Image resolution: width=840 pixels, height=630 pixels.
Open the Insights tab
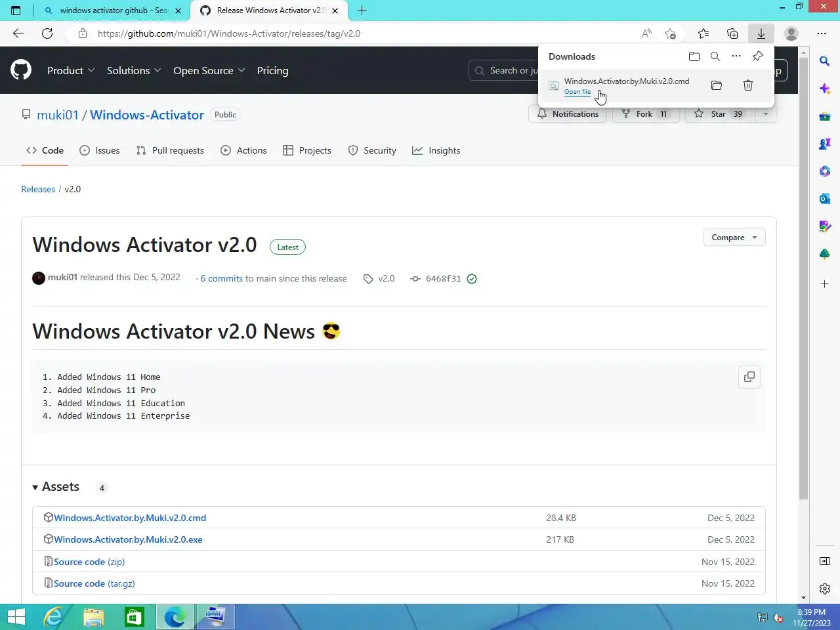(x=436, y=150)
